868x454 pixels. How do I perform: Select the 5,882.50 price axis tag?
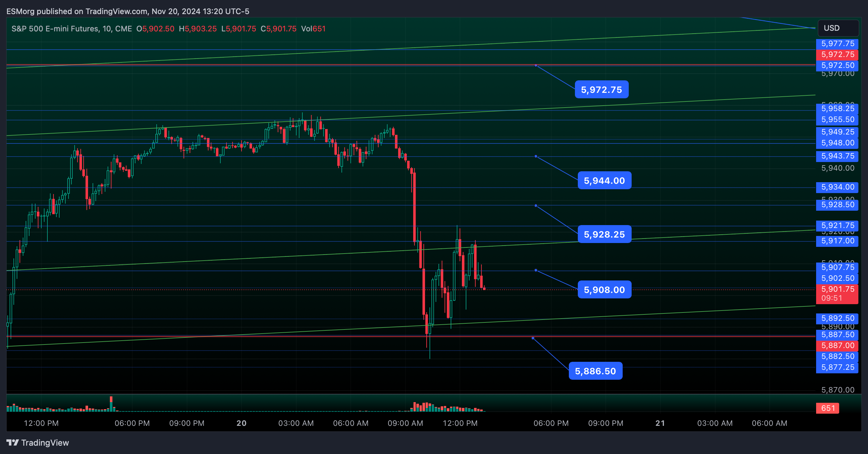837,357
